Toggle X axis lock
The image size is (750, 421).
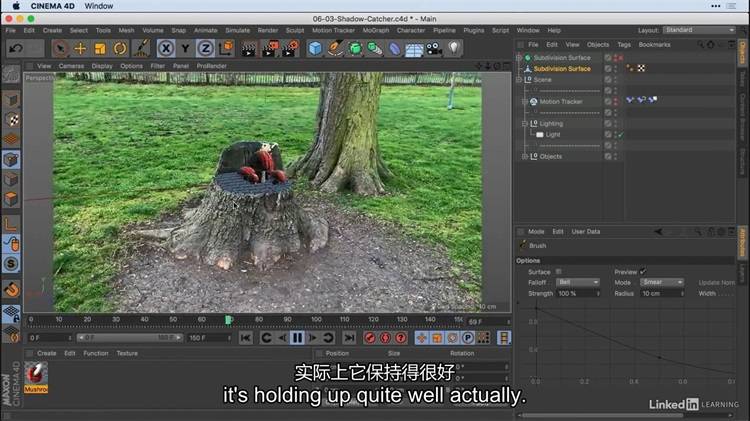pos(165,48)
